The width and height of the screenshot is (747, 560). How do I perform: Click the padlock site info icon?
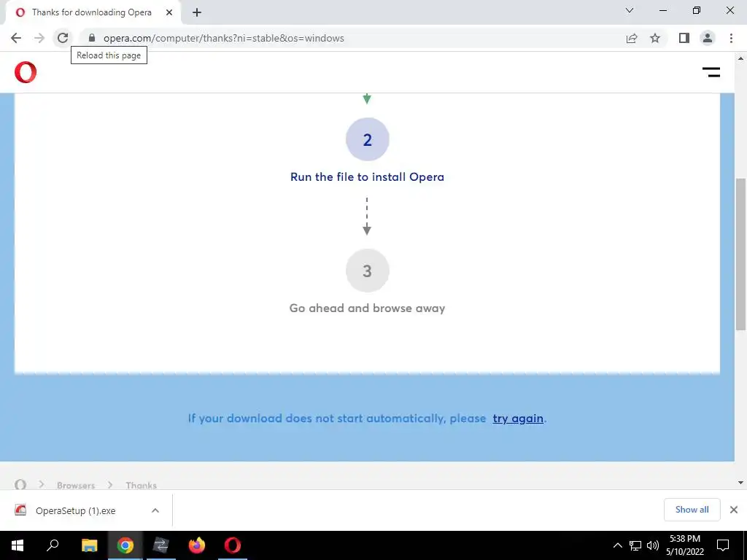coord(92,38)
